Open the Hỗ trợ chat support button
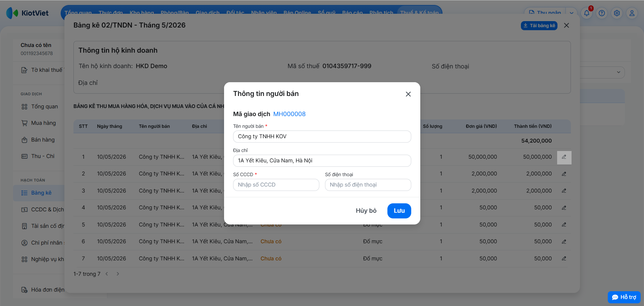The width and height of the screenshot is (644, 306). point(624,297)
